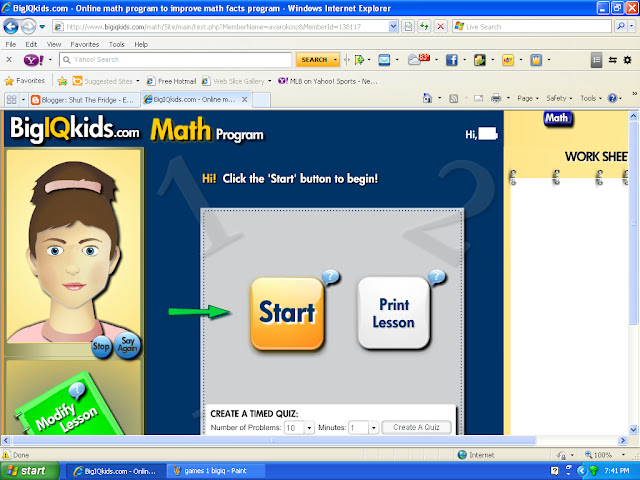Viewport: 640px width, 480px height.
Task: Open the Help menu
Action: click(141, 44)
